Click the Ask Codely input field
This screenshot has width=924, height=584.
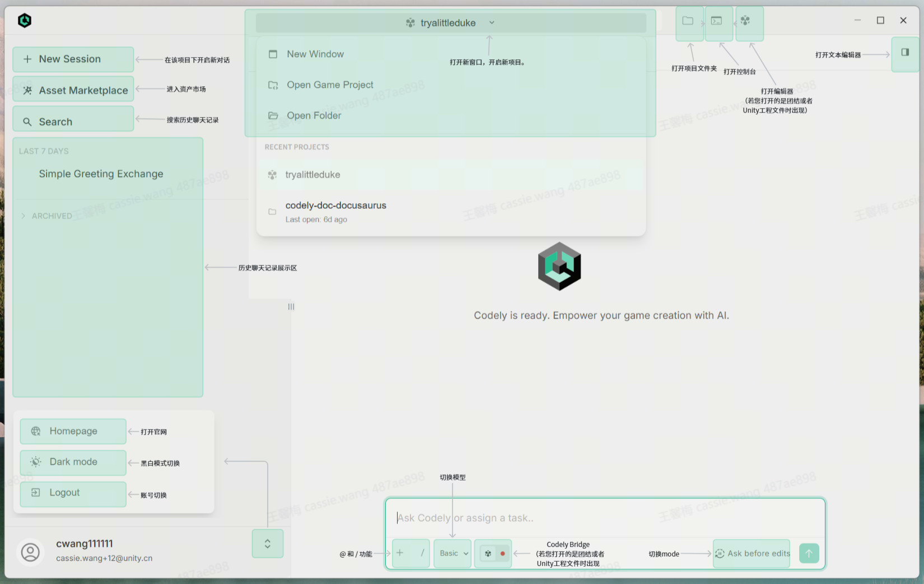point(605,518)
